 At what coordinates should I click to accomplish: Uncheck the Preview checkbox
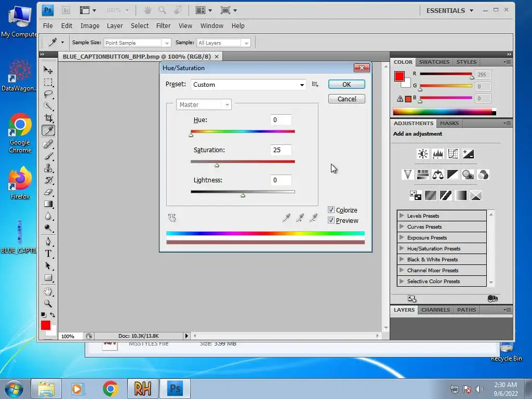pos(331,220)
